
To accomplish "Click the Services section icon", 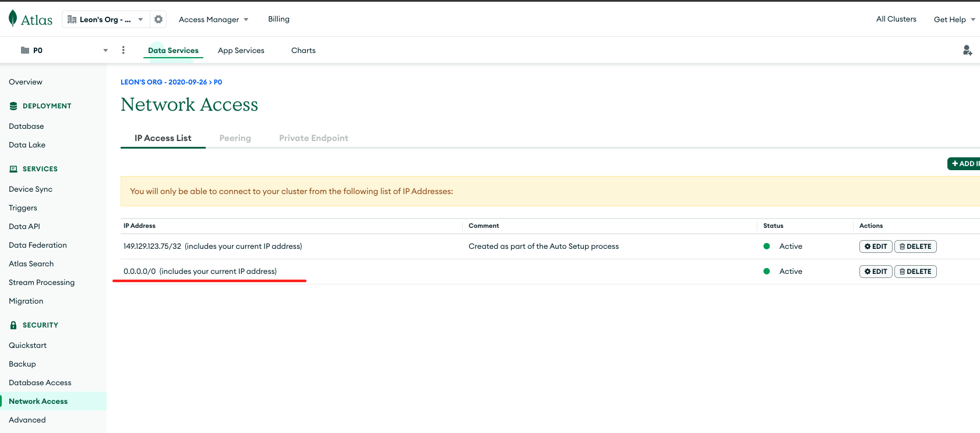I will point(13,169).
